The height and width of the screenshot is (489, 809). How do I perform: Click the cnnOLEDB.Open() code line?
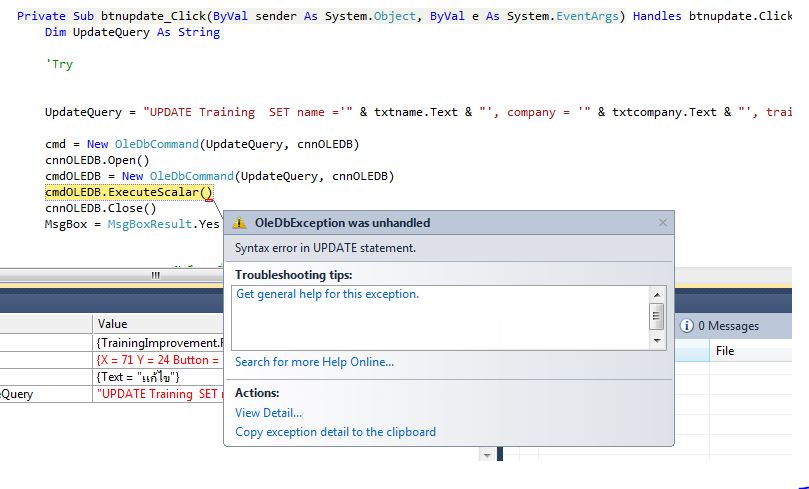pyautogui.click(x=96, y=160)
